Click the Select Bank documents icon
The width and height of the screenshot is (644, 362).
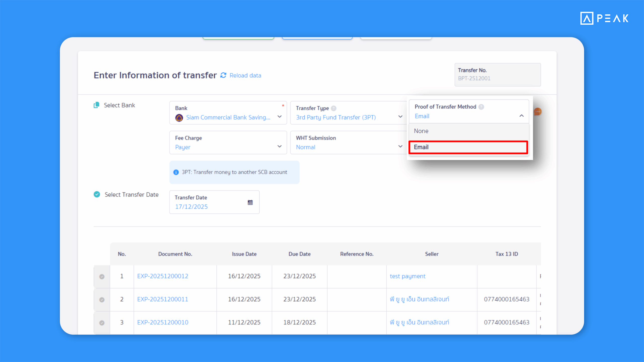[x=96, y=105]
